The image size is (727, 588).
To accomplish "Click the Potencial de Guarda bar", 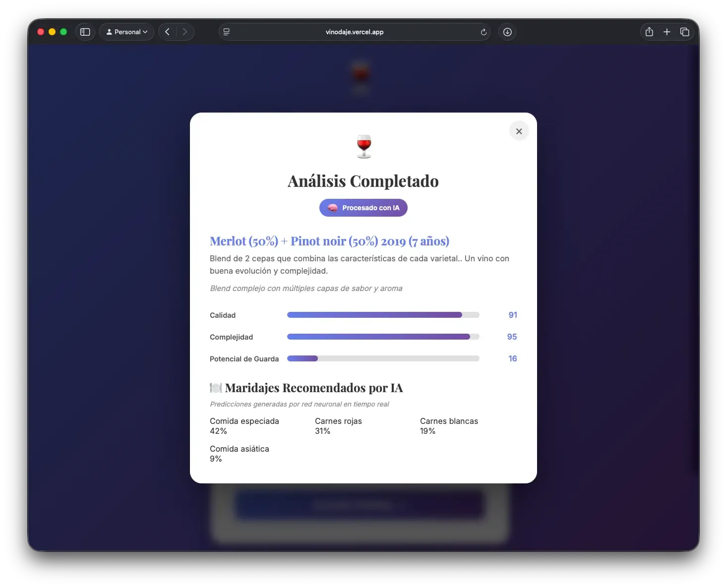I will click(383, 358).
